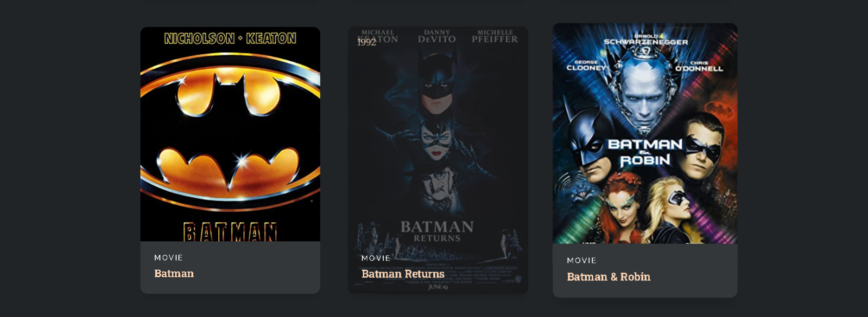The height and width of the screenshot is (317, 868).
Task: Click the golden bat emblem on Batman poster
Action: [x=230, y=132]
